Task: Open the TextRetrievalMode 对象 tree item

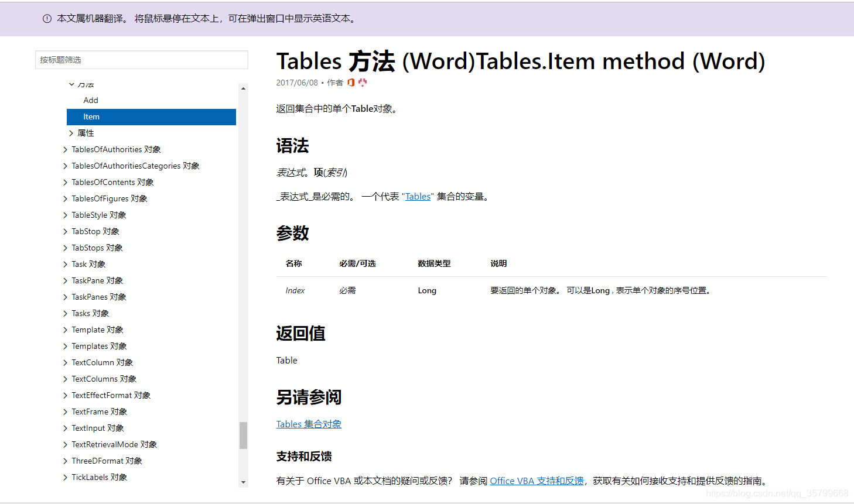Action: point(114,444)
